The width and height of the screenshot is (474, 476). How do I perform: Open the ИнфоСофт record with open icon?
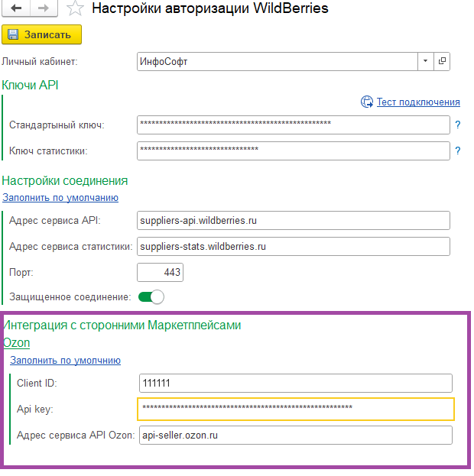442,61
